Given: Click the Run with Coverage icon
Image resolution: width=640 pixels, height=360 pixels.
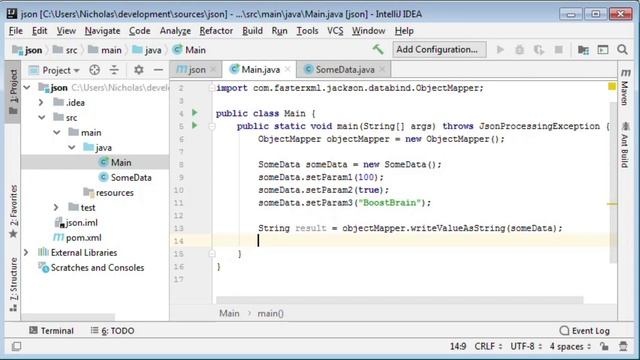Looking at the screenshot, I should coord(539,50).
